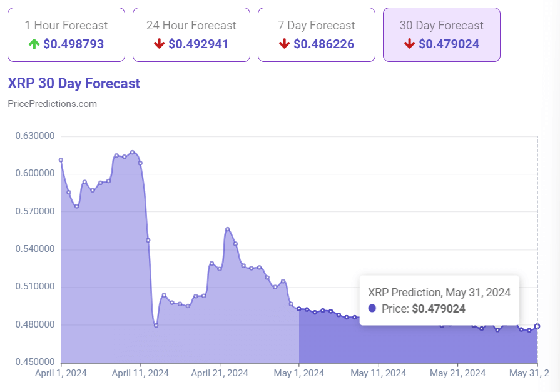The height and width of the screenshot is (392, 560).
Task: Click the May 1, 2024 axis label
Action: [x=299, y=373]
